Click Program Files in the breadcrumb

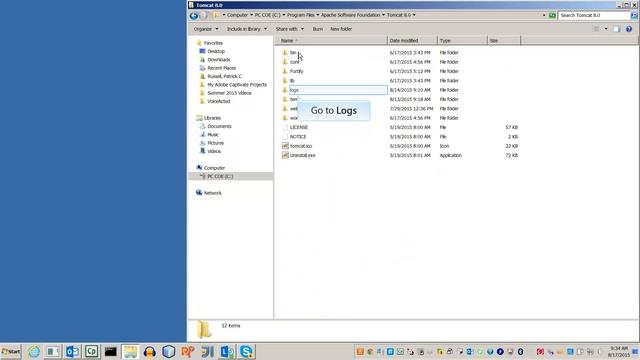pyautogui.click(x=301, y=15)
